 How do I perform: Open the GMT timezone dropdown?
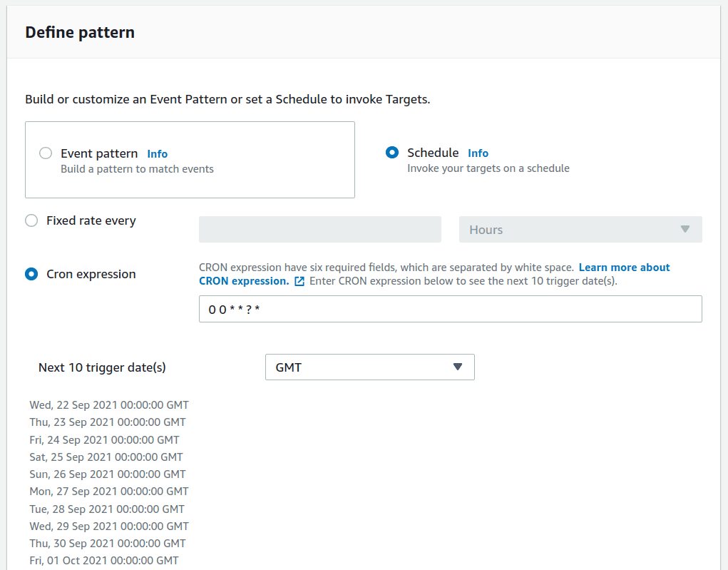369,367
